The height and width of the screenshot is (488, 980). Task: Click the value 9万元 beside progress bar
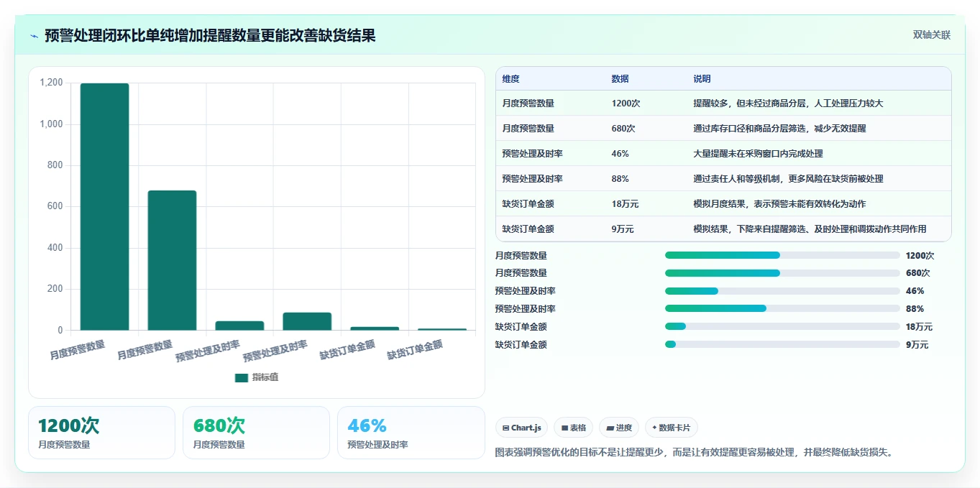pyautogui.click(x=917, y=345)
